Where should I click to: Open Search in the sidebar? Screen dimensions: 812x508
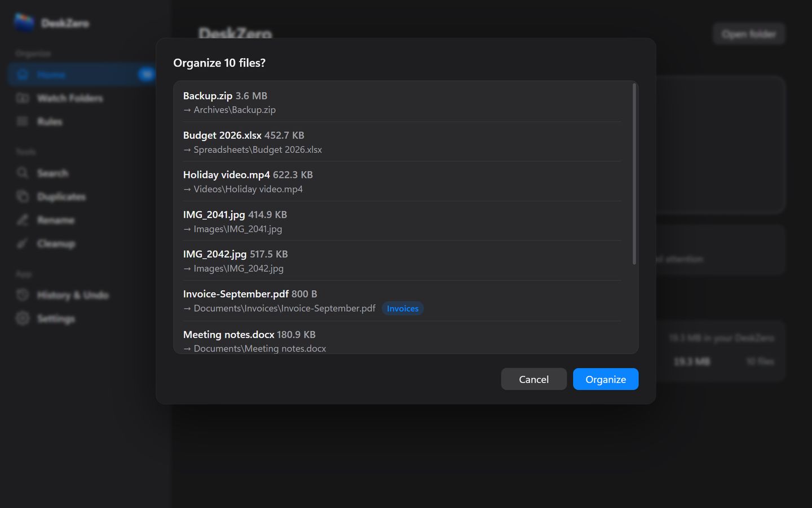point(82,173)
